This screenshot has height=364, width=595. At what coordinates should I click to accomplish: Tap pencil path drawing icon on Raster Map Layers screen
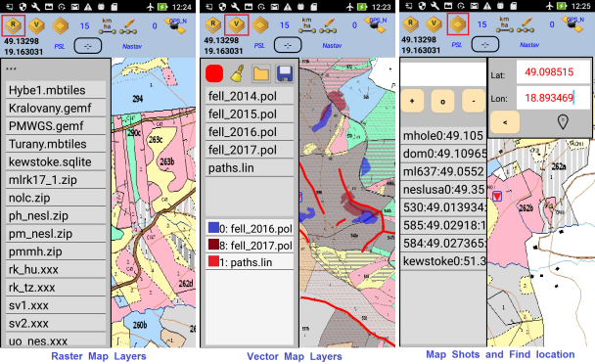[128, 25]
